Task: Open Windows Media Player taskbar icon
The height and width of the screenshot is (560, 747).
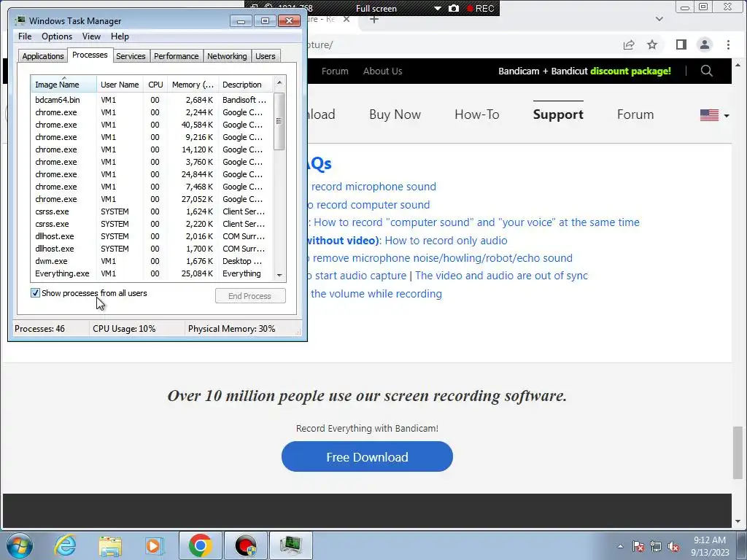Action: (153, 545)
